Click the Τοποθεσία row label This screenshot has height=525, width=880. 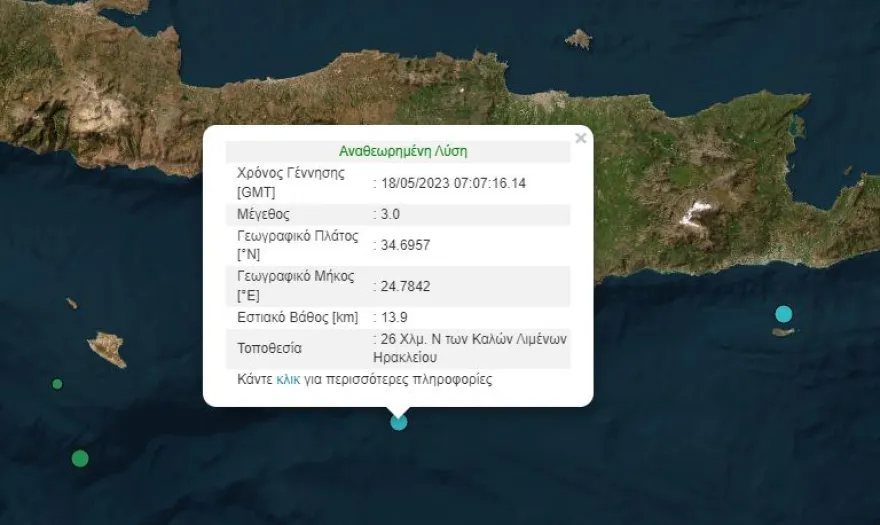click(269, 348)
